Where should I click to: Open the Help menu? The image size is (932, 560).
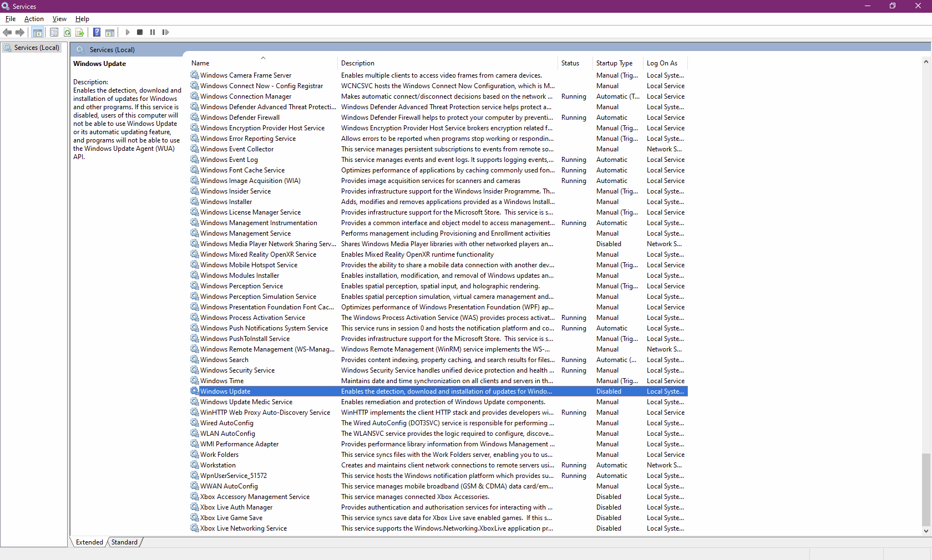[x=82, y=19]
